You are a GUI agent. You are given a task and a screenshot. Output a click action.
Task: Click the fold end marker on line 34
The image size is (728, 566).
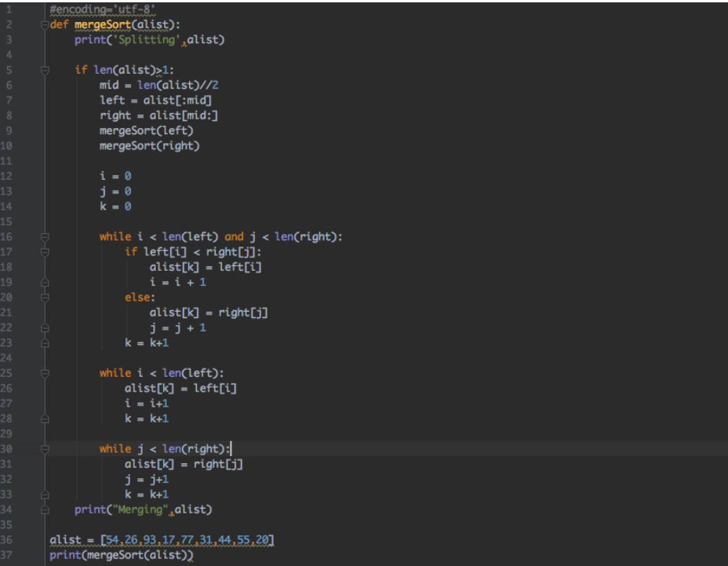45,509
